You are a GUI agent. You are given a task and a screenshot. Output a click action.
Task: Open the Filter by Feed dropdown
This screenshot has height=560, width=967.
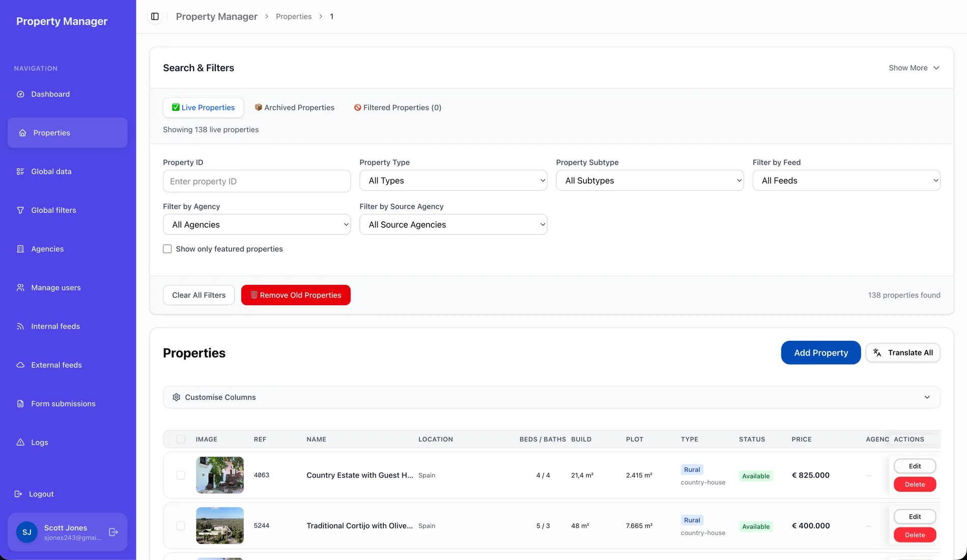pyautogui.click(x=846, y=181)
